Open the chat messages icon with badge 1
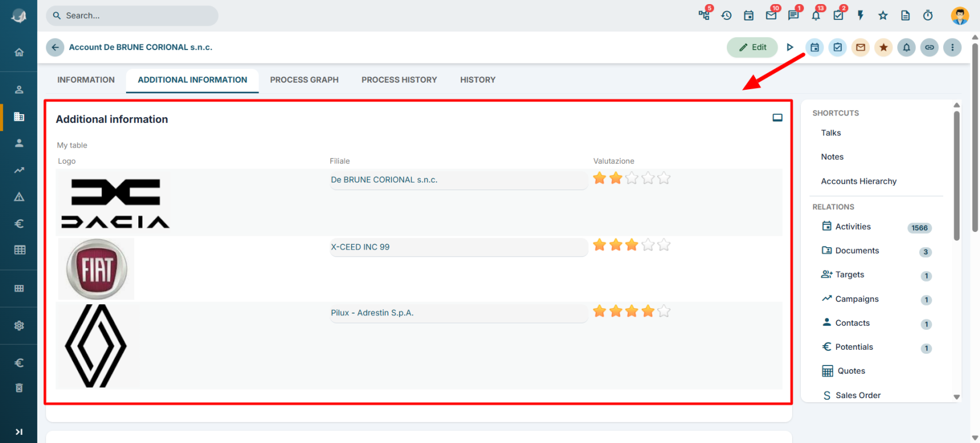The height and width of the screenshot is (443, 980). click(x=793, y=15)
